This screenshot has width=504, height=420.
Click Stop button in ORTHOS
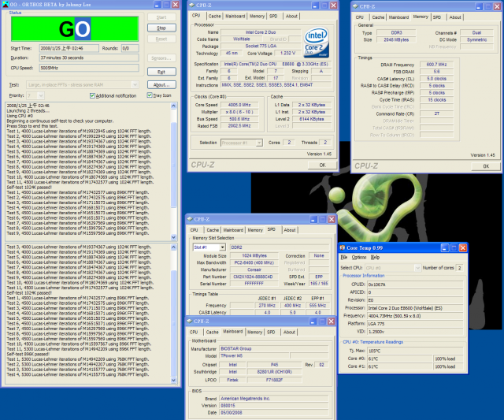[x=161, y=28]
